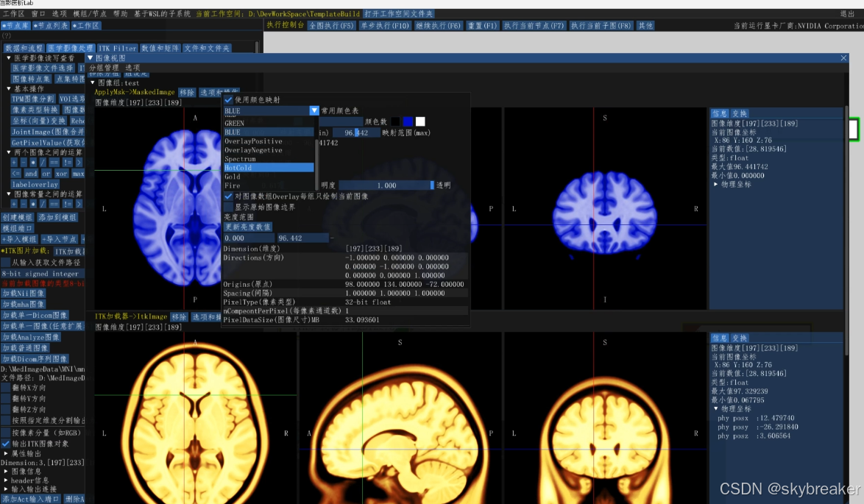The height and width of the screenshot is (504, 864).
Task: Click the color table list scrollbar
Action: [317, 163]
